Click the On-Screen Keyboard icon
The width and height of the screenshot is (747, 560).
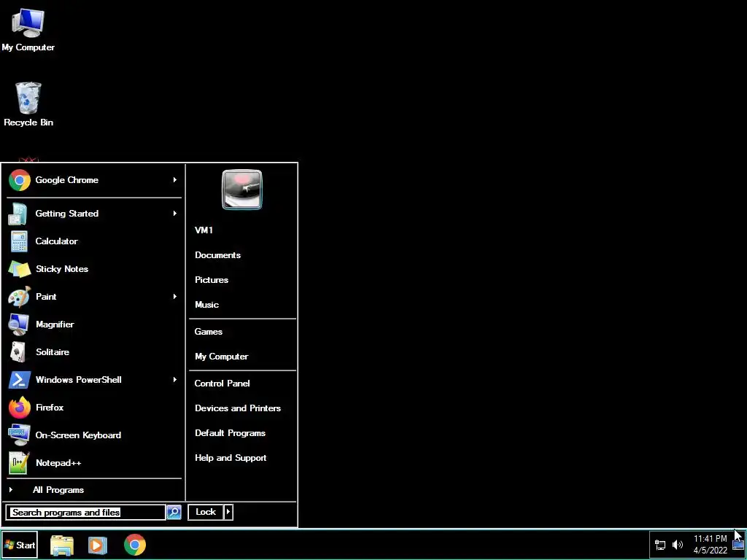pyautogui.click(x=20, y=435)
